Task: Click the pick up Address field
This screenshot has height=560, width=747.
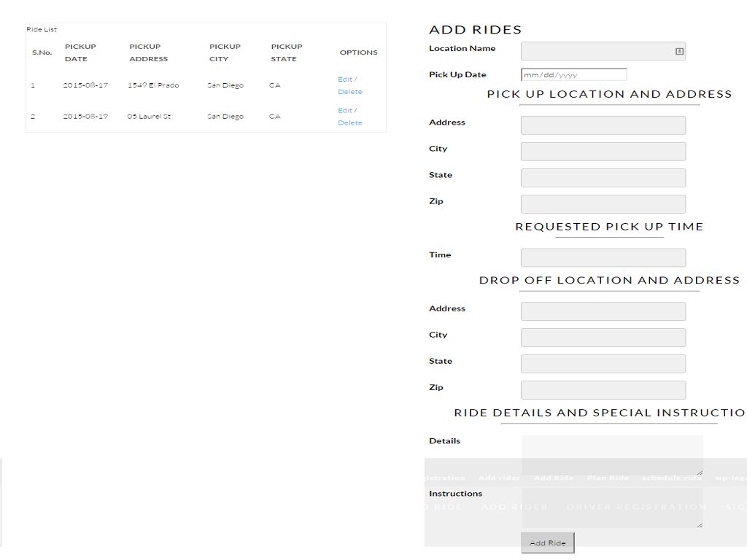Action: pos(603,125)
